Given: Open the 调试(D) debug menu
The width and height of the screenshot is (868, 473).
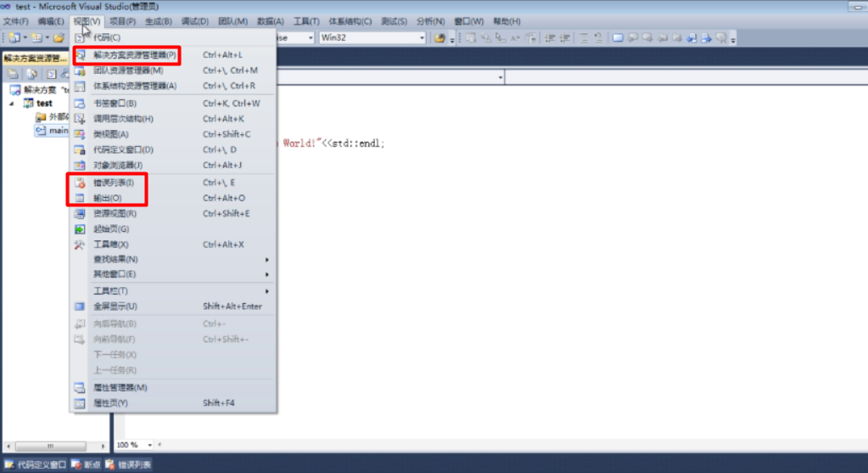Looking at the screenshot, I should pyautogui.click(x=195, y=21).
